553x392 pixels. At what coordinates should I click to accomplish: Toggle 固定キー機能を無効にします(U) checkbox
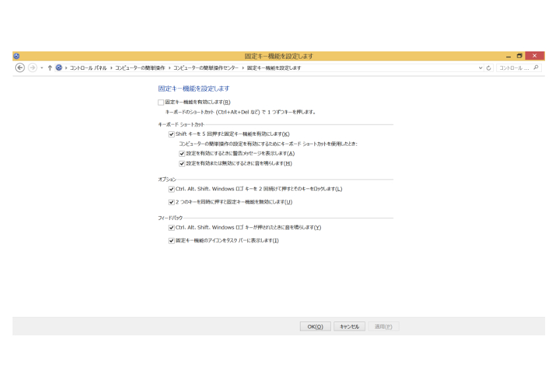click(171, 202)
